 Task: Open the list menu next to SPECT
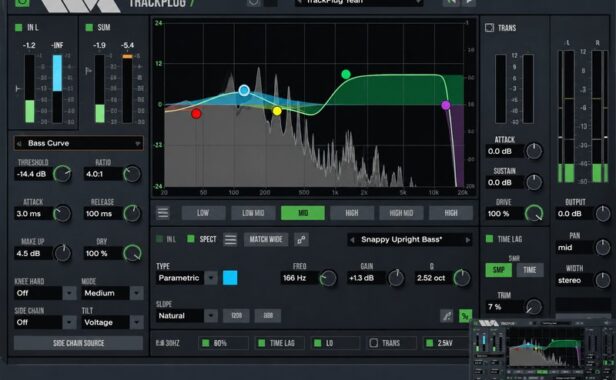click(230, 239)
